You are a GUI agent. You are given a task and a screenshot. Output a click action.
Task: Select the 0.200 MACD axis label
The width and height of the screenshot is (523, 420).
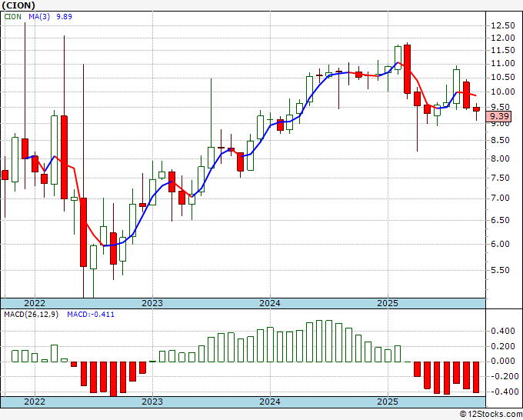click(x=503, y=347)
